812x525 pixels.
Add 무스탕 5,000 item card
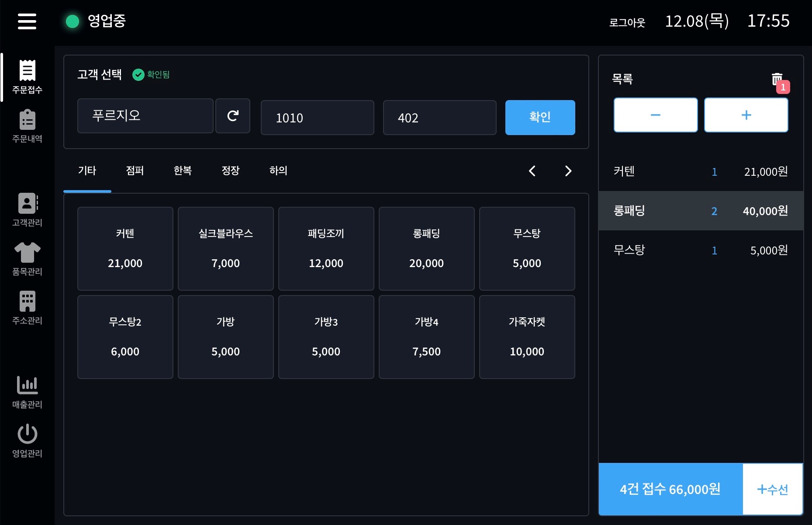pos(527,249)
